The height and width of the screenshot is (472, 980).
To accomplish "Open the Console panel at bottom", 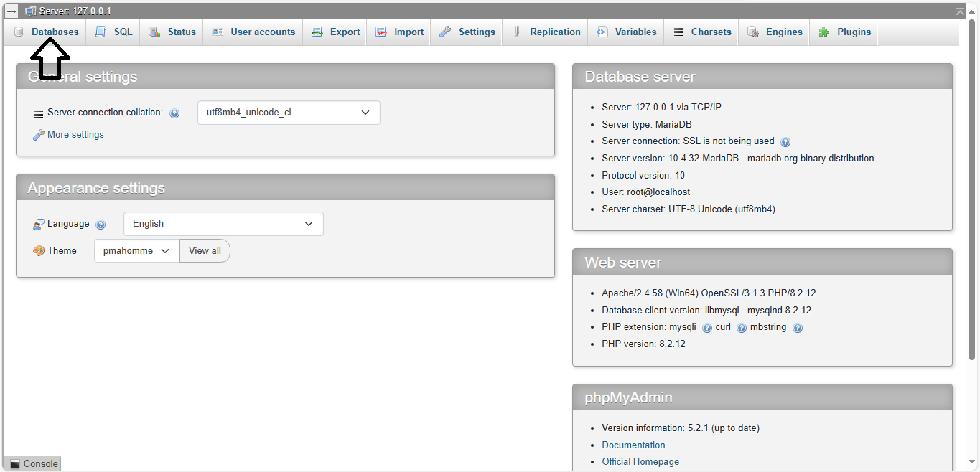I will pyautogui.click(x=34, y=464).
